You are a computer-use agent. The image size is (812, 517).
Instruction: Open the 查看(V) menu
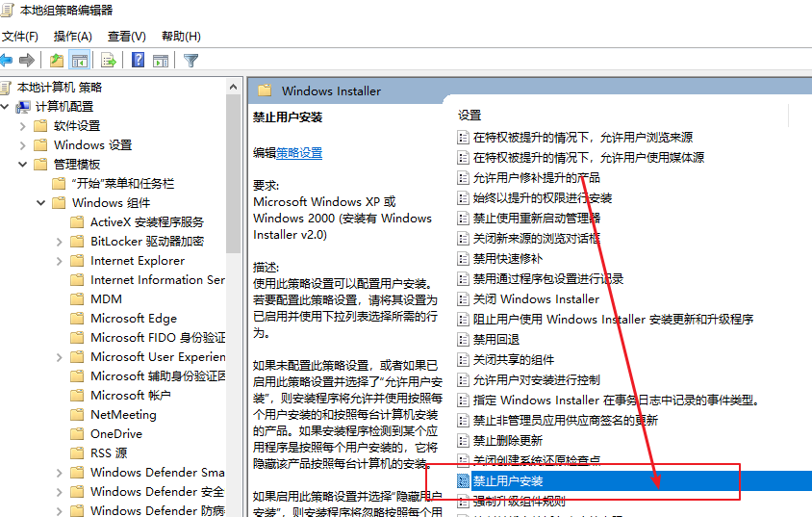[126, 37]
